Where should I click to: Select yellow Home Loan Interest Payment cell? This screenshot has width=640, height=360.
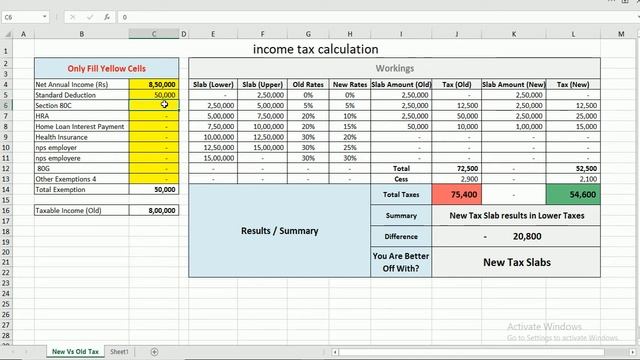[154, 127]
